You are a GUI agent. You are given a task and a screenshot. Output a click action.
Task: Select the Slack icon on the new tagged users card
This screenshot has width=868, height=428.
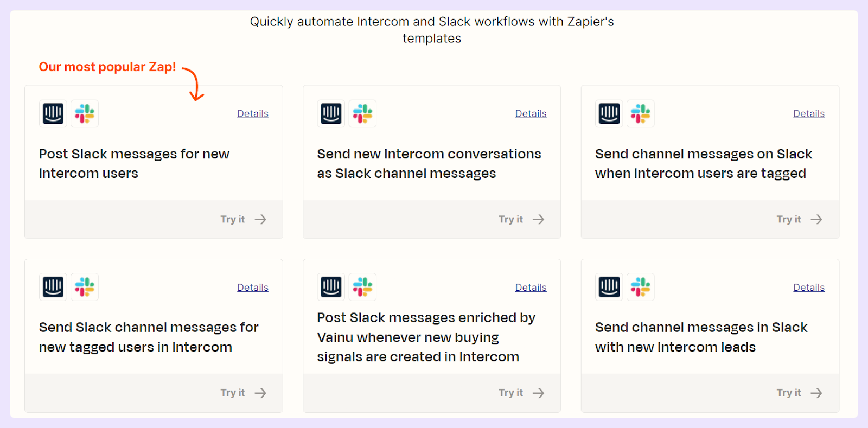[84, 287]
